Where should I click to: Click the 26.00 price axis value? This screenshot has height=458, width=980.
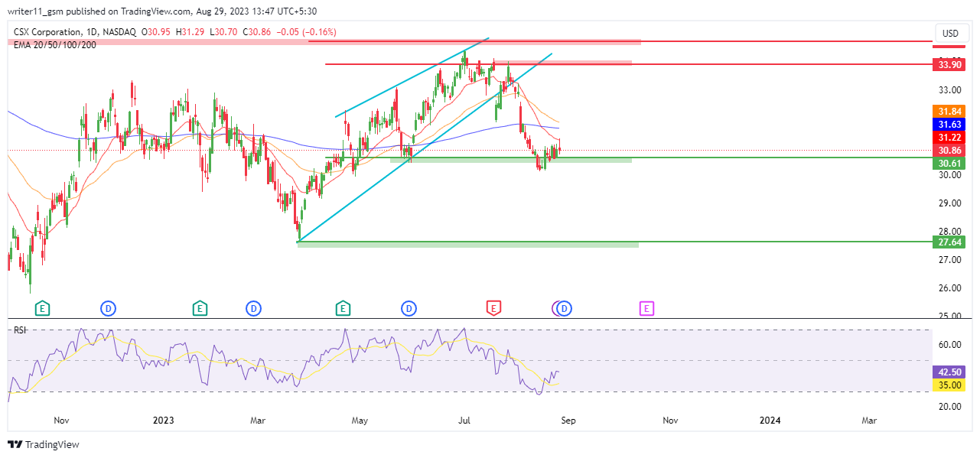click(x=949, y=288)
